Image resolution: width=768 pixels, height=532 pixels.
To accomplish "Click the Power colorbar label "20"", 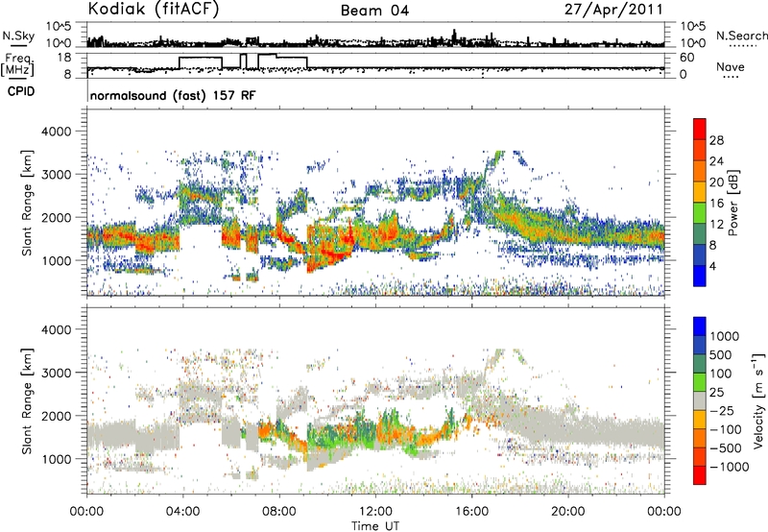I will (x=716, y=182).
